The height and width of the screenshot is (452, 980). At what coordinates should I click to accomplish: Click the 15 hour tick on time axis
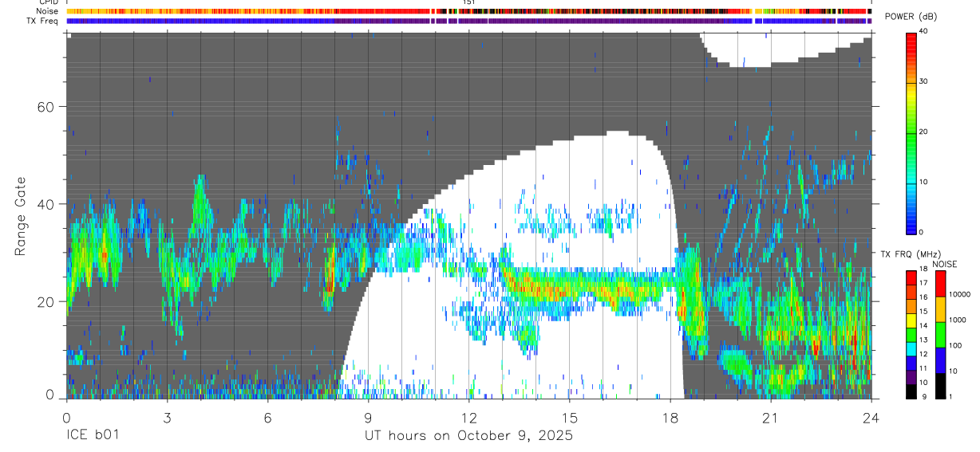[x=569, y=418]
